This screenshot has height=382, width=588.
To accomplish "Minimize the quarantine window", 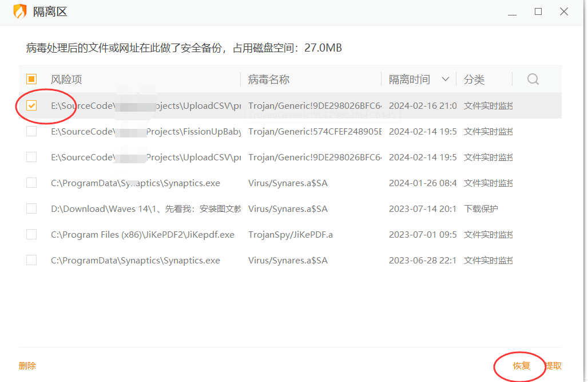I will pos(512,12).
